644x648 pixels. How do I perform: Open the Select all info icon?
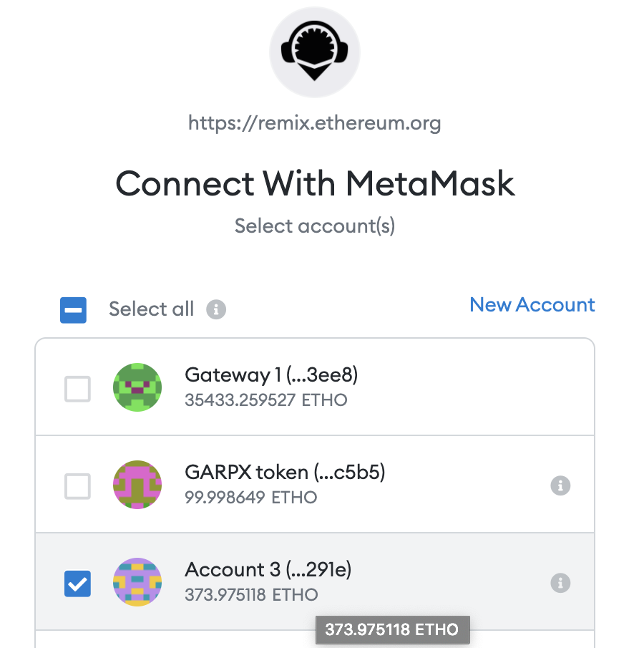(216, 309)
